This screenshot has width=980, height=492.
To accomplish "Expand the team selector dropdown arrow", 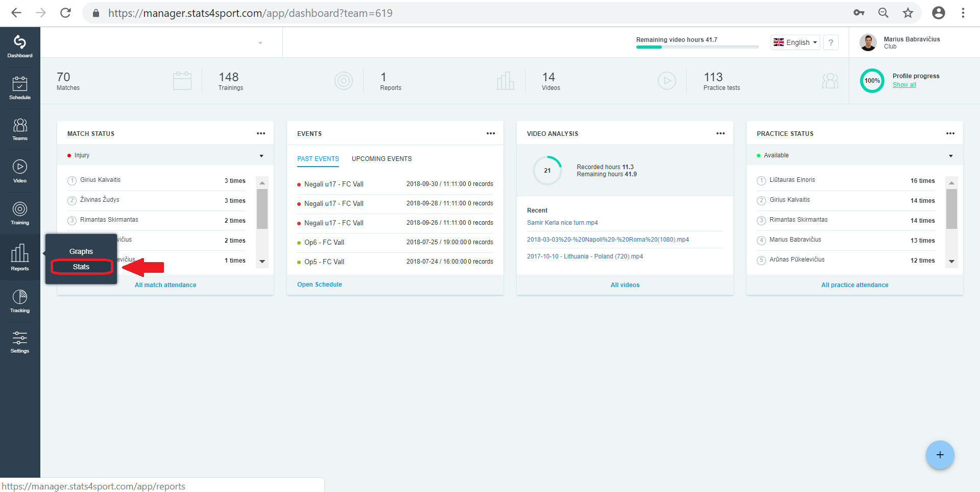I will point(260,43).
